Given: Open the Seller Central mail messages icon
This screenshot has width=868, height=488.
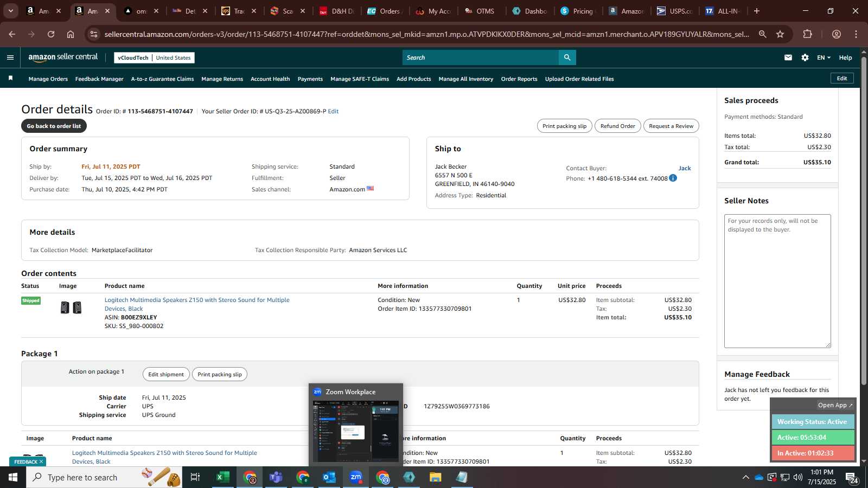Looking at the screenshot, I should pos(788,57).
